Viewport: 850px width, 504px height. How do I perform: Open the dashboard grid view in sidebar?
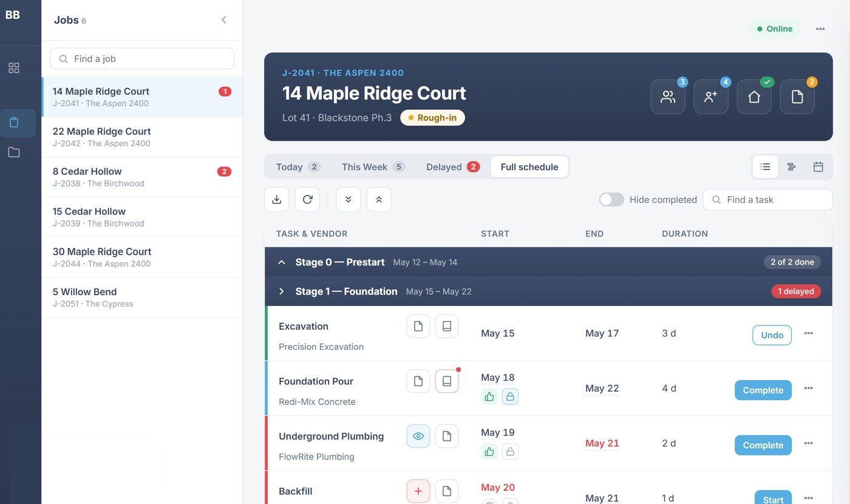tap(14, 68)
